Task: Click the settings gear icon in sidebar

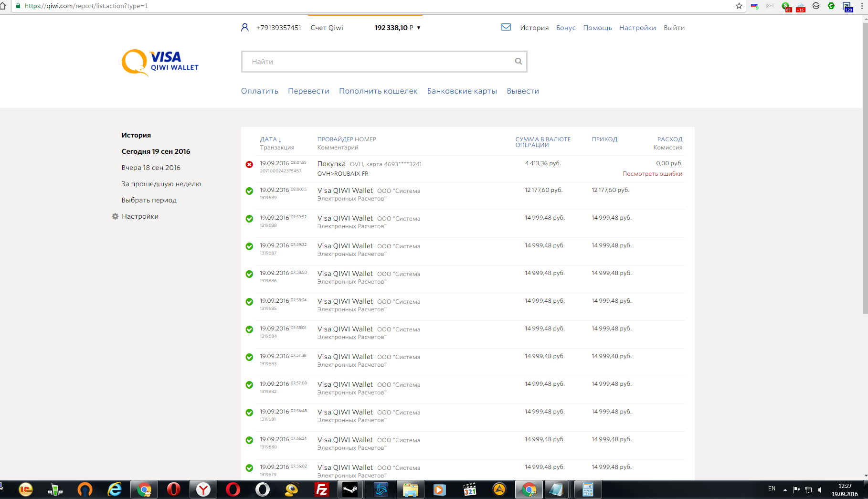Action: (x=115, y=216)
